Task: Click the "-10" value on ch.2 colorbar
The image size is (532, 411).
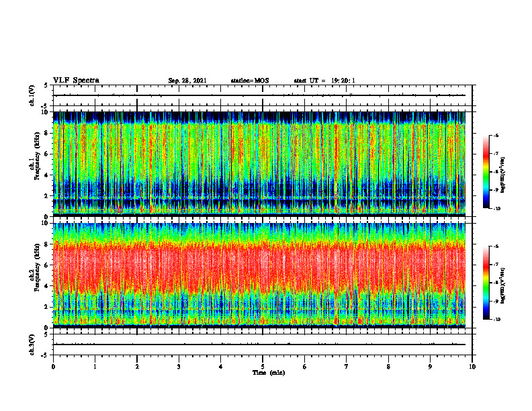Action: [497, 320]
